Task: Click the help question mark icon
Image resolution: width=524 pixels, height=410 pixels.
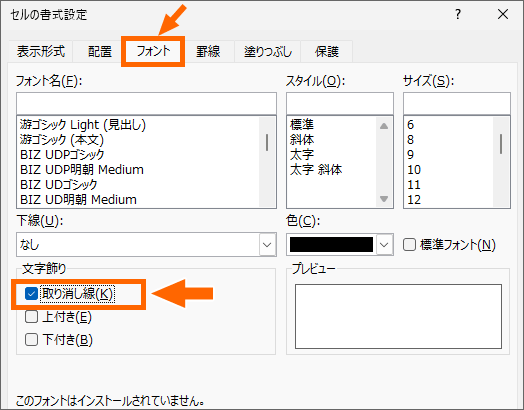Action: (457, 14)
